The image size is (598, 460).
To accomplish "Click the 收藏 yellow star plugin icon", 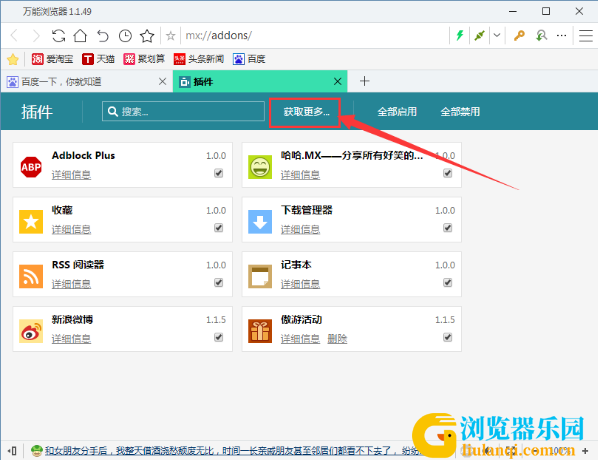I will pos(31,222).
